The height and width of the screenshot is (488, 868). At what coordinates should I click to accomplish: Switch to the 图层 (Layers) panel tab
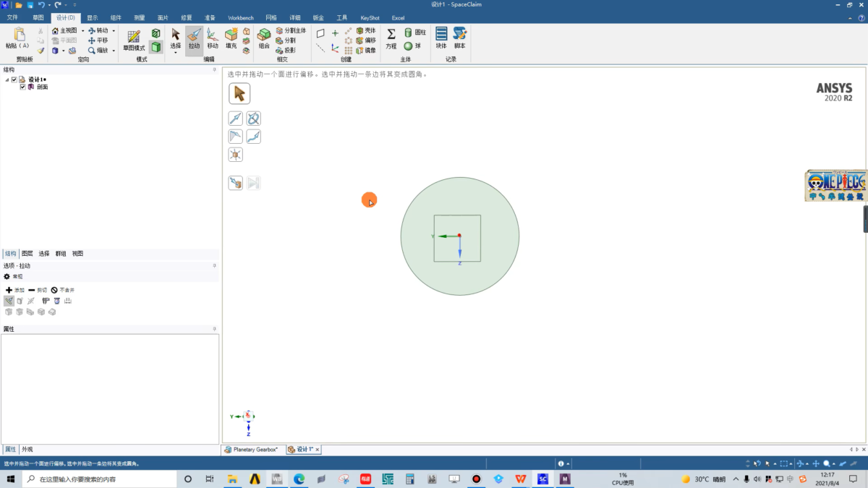(27, 254)
